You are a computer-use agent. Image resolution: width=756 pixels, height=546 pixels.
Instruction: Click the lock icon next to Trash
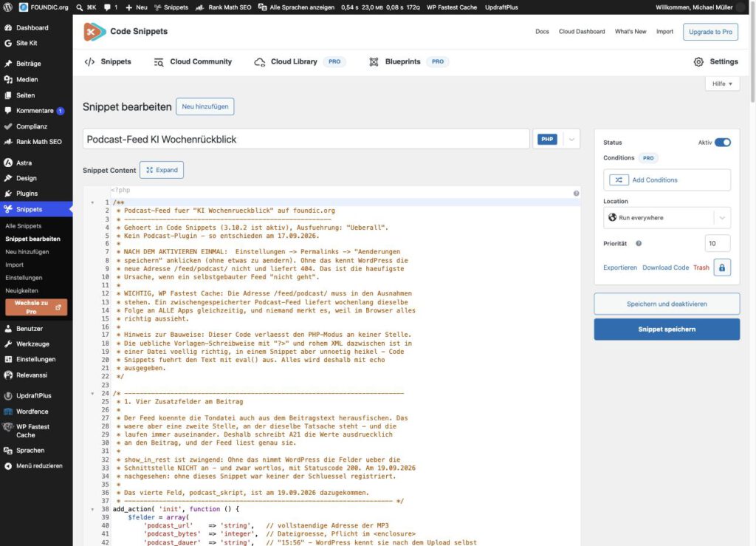(x=722, y=267)
